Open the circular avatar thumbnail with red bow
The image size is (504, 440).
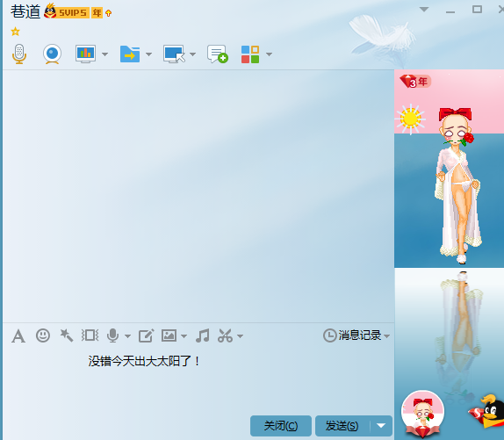point(422,413)
